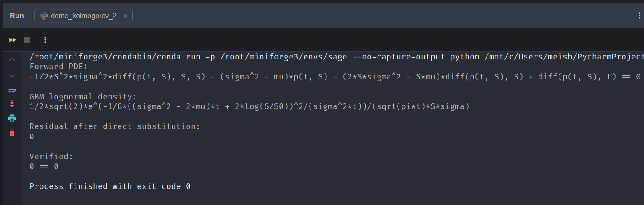Click the Stop process icon
The image size is (644, 205).
[x=27, y=40]
